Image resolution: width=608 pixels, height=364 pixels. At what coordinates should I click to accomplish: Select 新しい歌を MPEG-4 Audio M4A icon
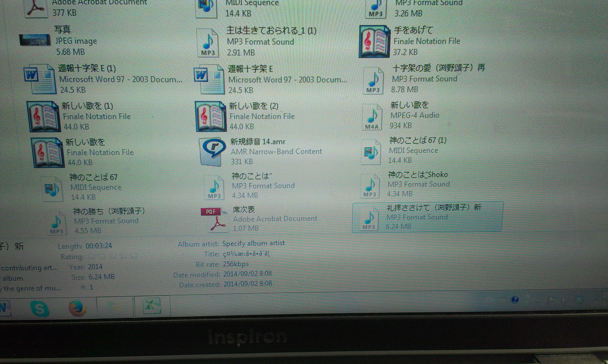(372, 117)
